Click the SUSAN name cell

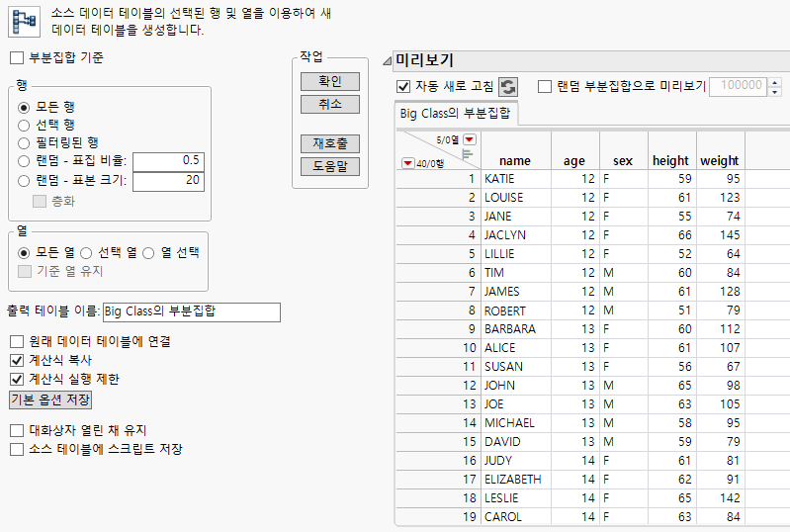tap(516, 367)
